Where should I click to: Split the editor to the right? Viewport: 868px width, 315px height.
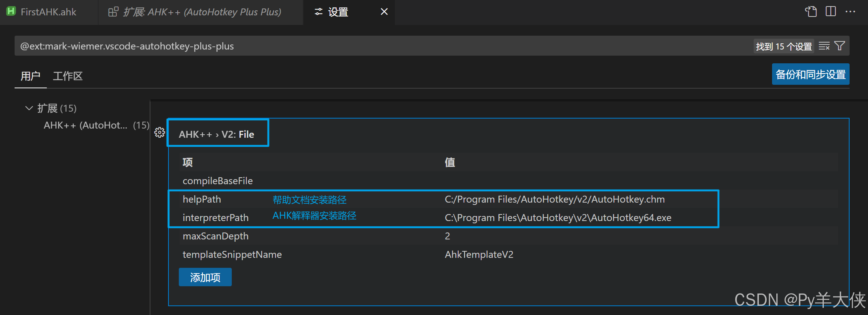[x=831, y=12]
